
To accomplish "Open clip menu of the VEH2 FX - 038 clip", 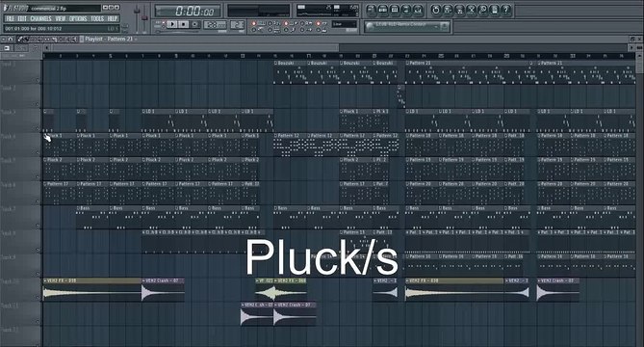I will point(45,280).
